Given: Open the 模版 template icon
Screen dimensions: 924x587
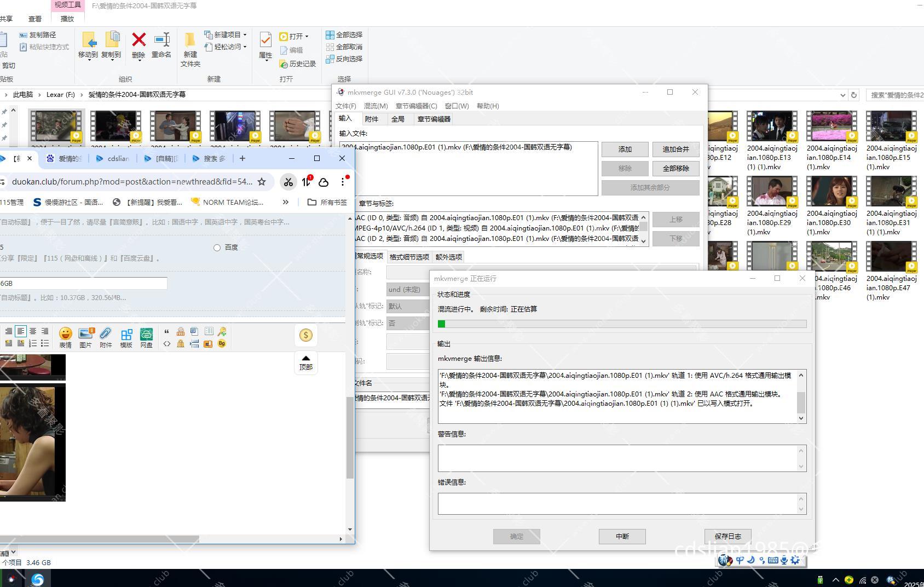Looking at the screenshot, I should pos(126,335).
